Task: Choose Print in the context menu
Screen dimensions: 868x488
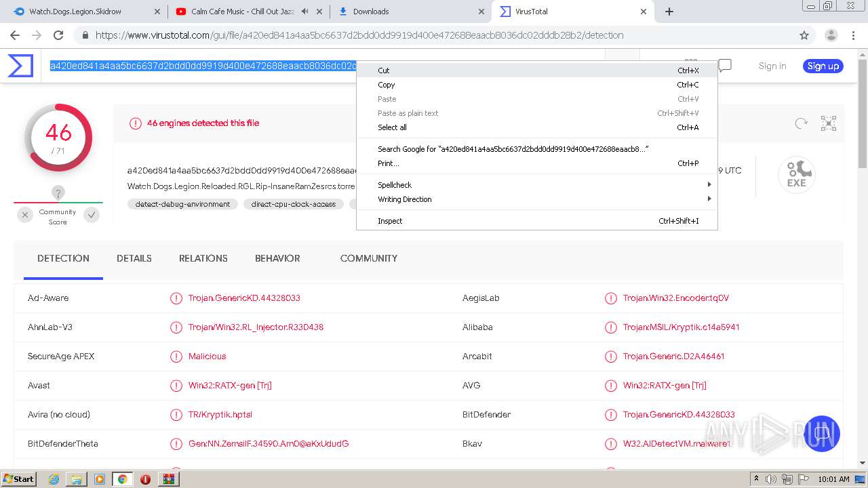Action: click(x=537, y=163)
